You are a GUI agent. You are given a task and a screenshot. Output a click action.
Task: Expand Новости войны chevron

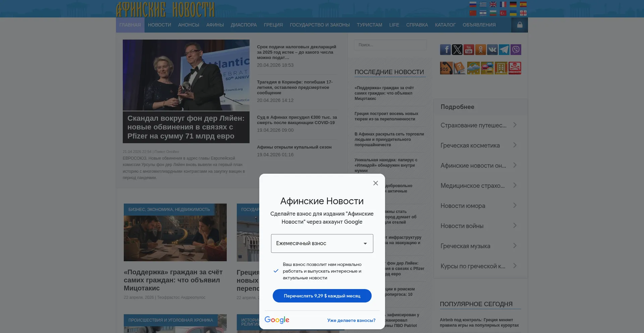click(515, 226)
